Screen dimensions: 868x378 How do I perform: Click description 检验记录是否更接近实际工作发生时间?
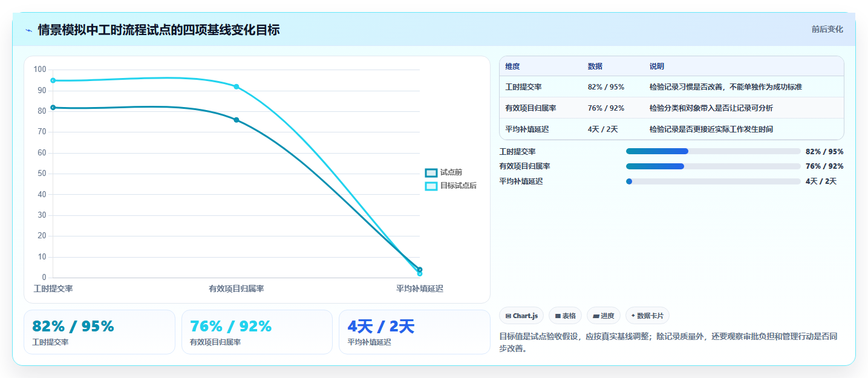tap(711, 129)
